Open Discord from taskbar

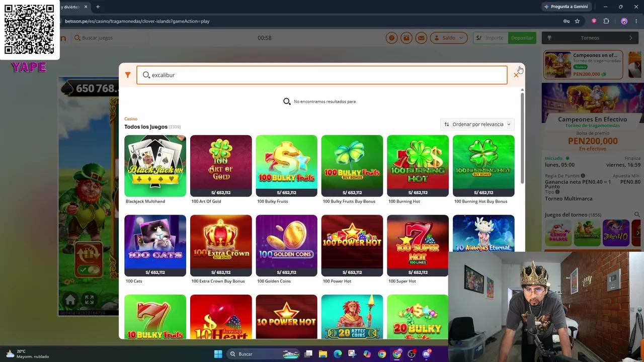tap(427, 354)
